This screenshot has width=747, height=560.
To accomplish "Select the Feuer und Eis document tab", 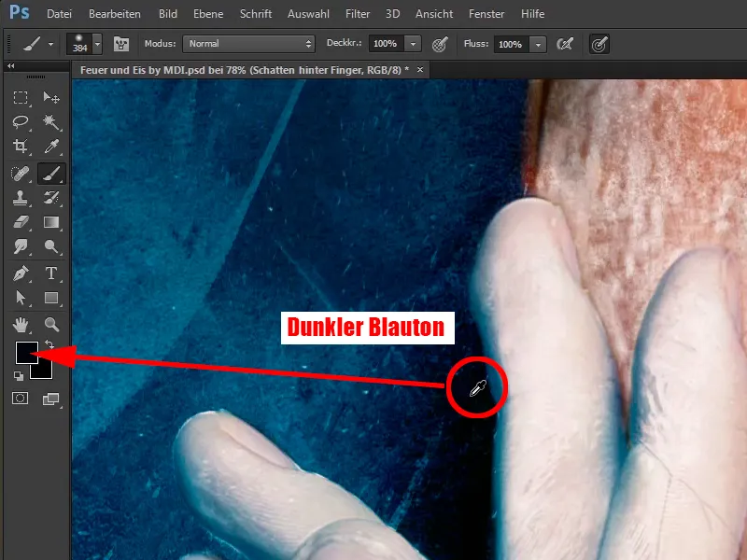I will pyautogui.click(x=244, y=70).
